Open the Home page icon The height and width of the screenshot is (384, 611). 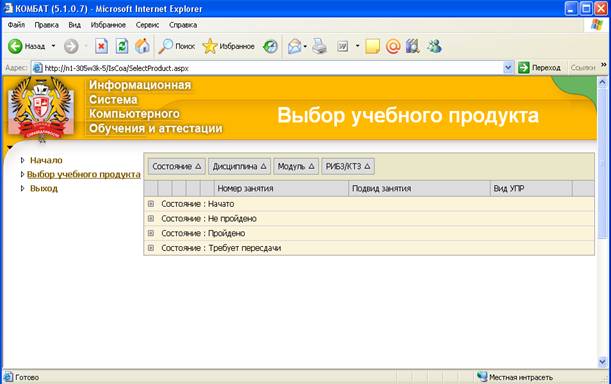pos(143,46)
